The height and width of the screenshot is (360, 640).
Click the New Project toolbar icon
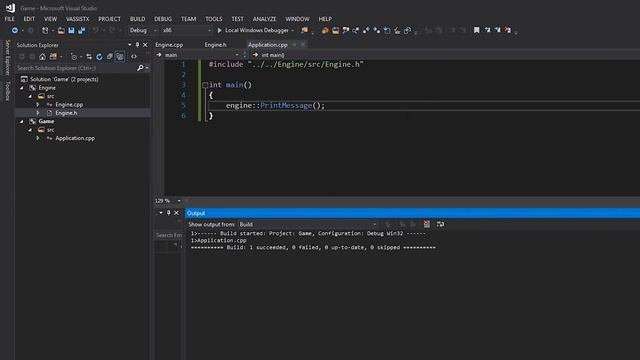45,30
